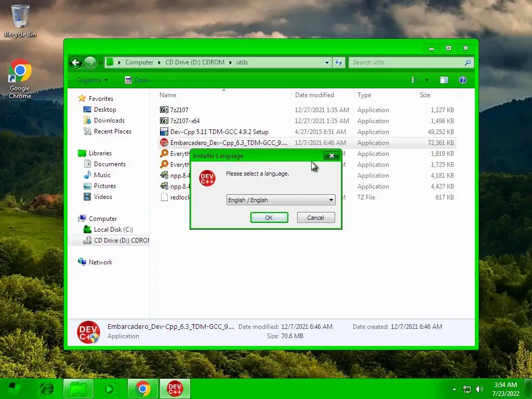The width and height of the screenshot is (532, 399).
Task: Open Favorites in the navigation pane
Action: (x=101, y=99)
